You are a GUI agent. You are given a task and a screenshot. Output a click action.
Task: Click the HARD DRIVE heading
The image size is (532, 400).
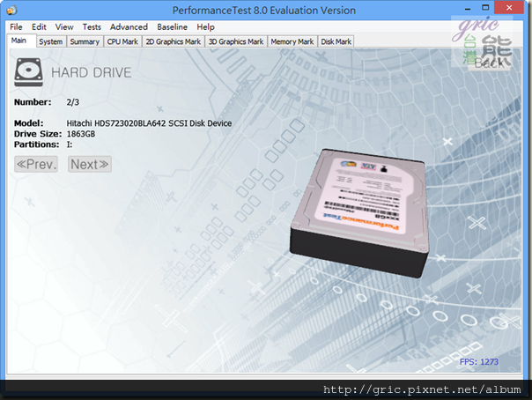pyautogui.click(x=92, y=72)
